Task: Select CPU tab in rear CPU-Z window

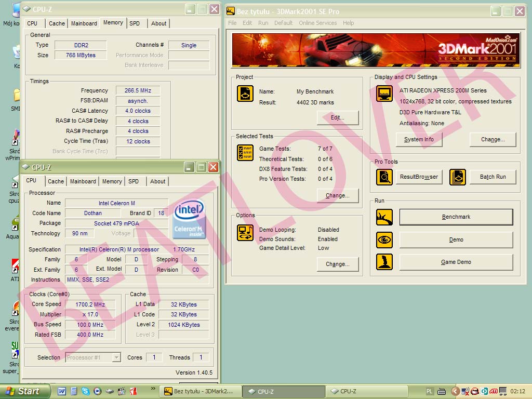Action: click(x=32, y=23)
